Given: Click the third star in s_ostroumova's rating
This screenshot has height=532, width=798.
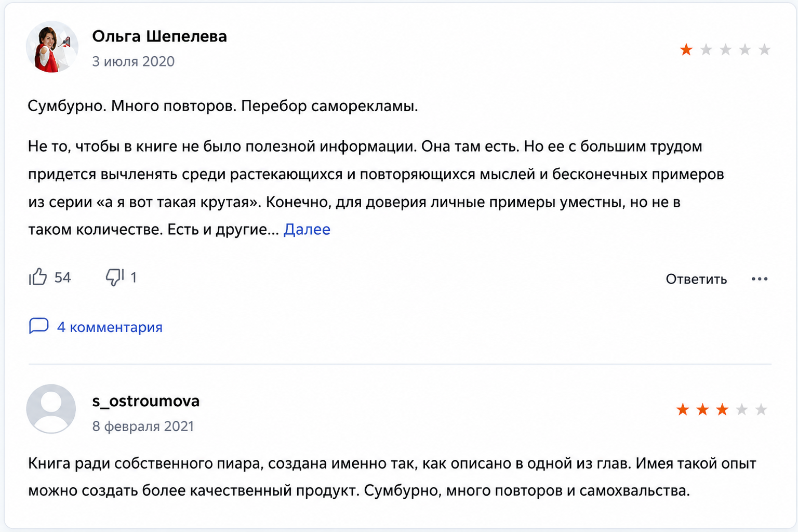Looking at the screenshot, I should [722, 409].
